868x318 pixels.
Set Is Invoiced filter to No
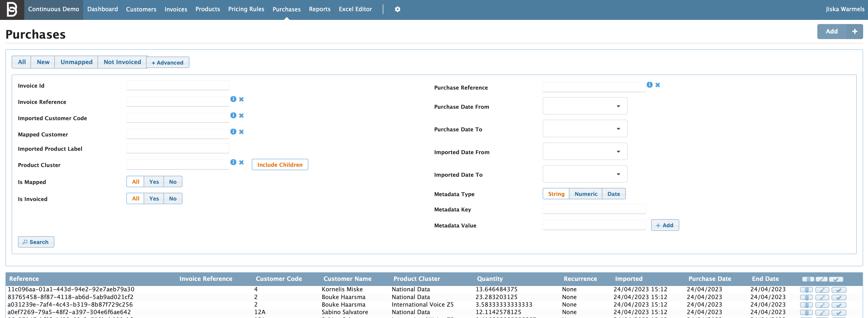pyautogui.click(x=172, y=198)
